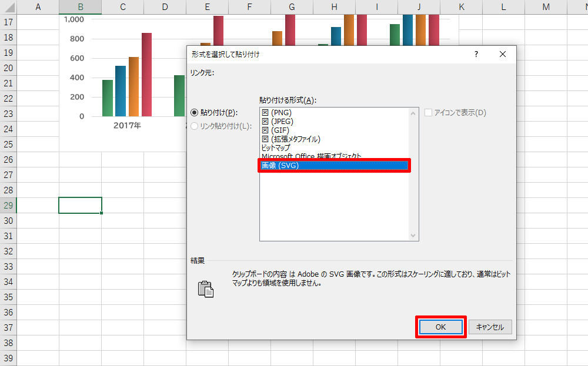Screen dimensions: 588x366
Task: Select the 貼り付け(P) radio button
Action: 194,112
